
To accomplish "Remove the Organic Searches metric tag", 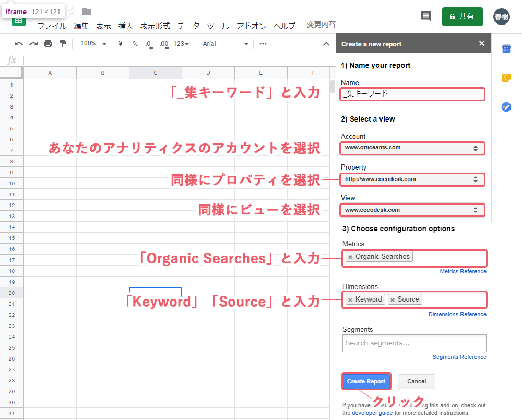I will tap(350, 257).
